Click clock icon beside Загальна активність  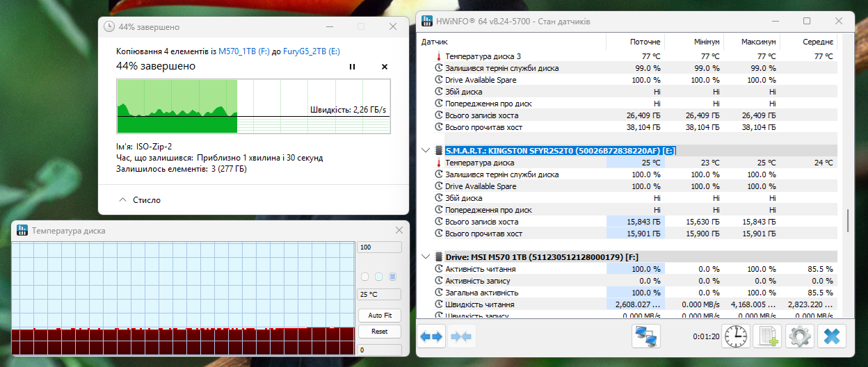[x=438, y=293]
